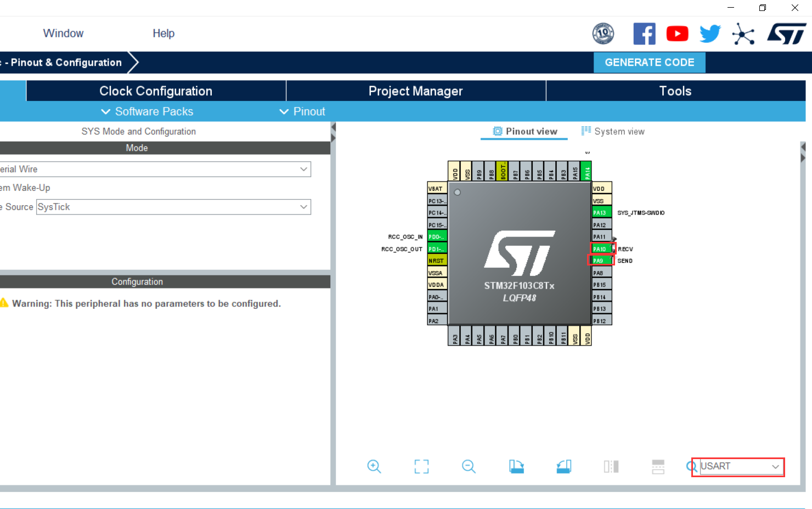Select the Pinout view tab
812x509 pixels.
tap(525, 132)
